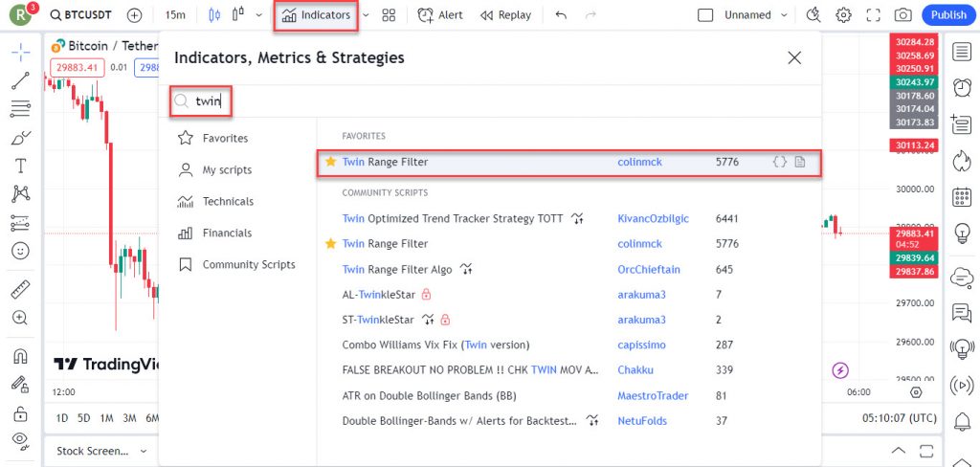This screenshot has height=467, width=980.
Task: Open author NetuFolds profile
Action: (642, 421)
